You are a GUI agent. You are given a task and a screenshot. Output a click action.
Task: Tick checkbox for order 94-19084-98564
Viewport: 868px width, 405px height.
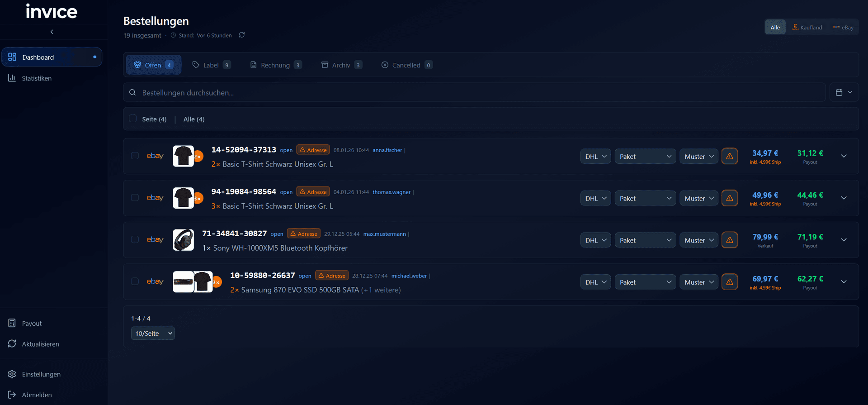135,198
